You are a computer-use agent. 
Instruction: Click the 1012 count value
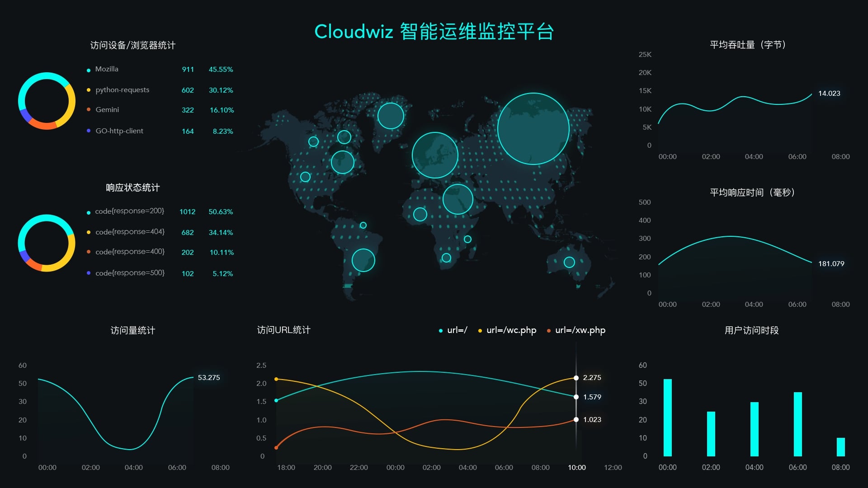pyautogui.click(x=187, y=212)
